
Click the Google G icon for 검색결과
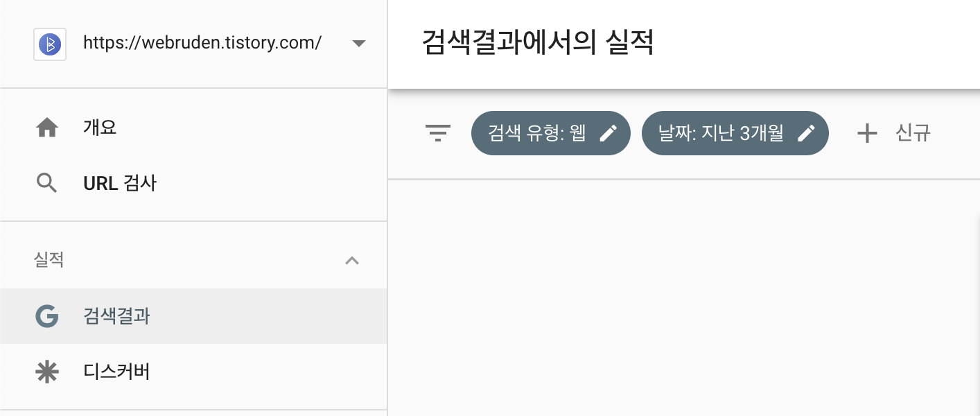pos(47,316)
